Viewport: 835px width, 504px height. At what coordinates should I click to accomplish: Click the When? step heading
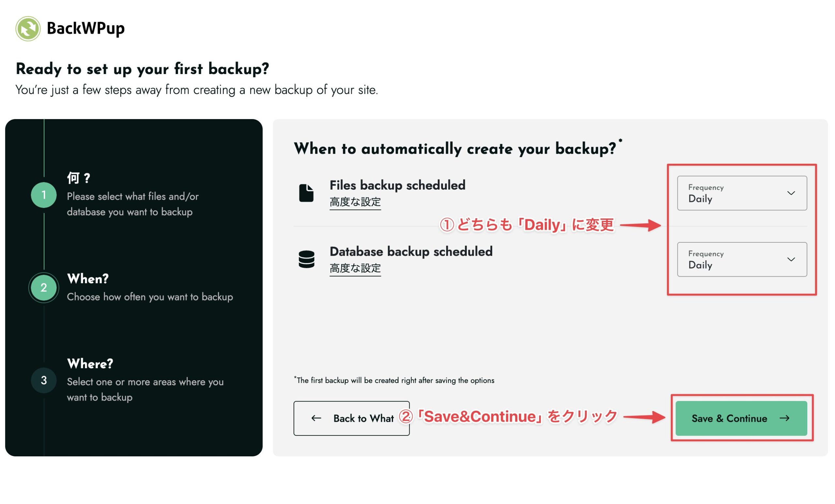coord(88,279)
